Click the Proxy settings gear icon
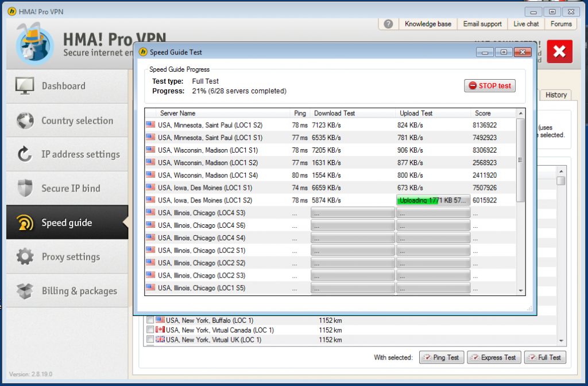Screen dimensions: 588x386 pos(25,256)
